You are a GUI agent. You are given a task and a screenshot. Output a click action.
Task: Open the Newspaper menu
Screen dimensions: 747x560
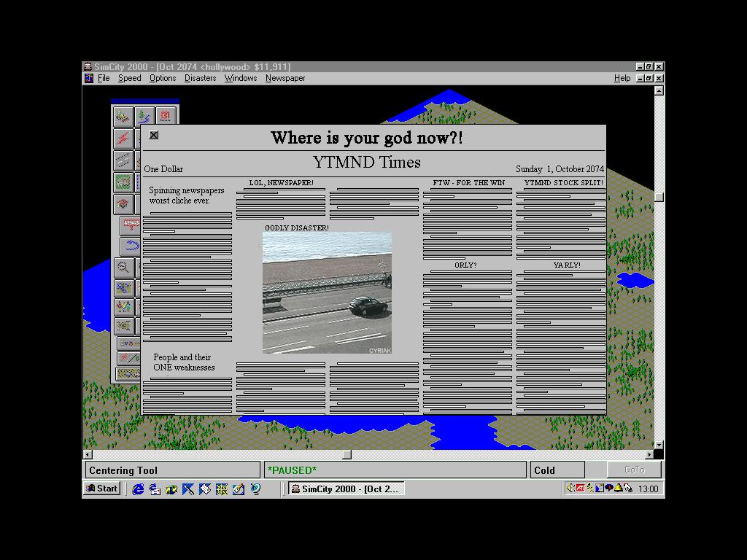pyautogui.click(x=285, y=78)
